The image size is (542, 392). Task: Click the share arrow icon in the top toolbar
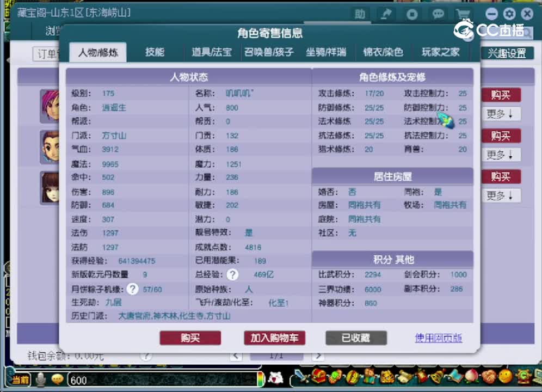[x=386, y=15]
